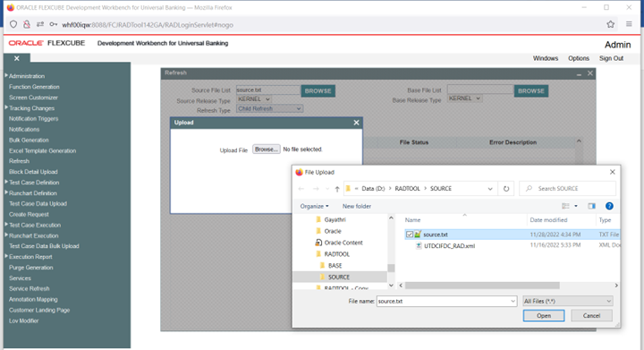This screenshot has height=350, width=644.
Task: Go forward in File Upload dialog
Action: (316, 189)
